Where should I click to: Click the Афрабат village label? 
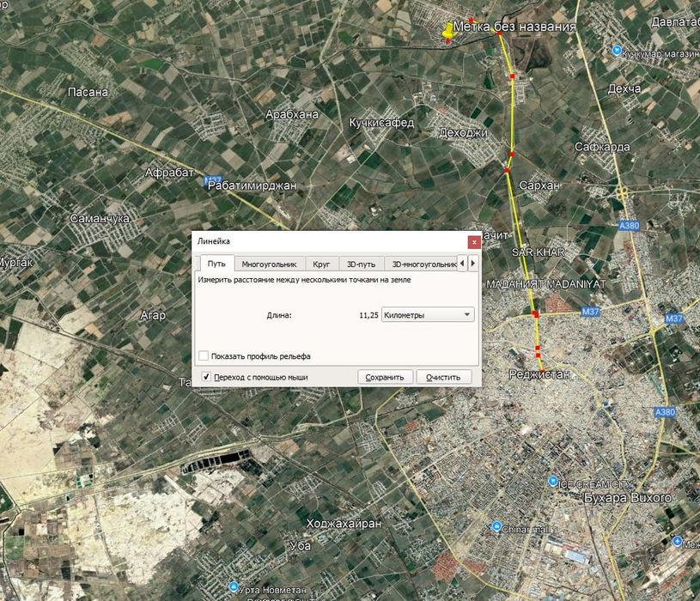169,173
